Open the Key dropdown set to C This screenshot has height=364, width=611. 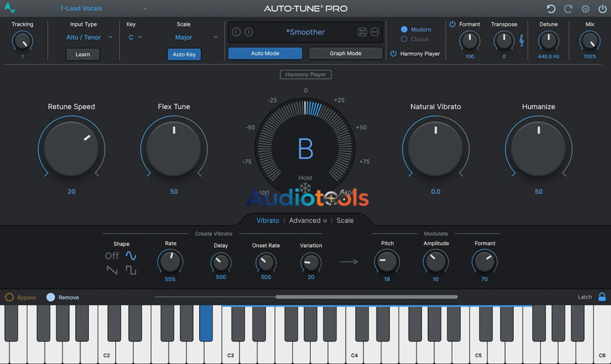135,36
